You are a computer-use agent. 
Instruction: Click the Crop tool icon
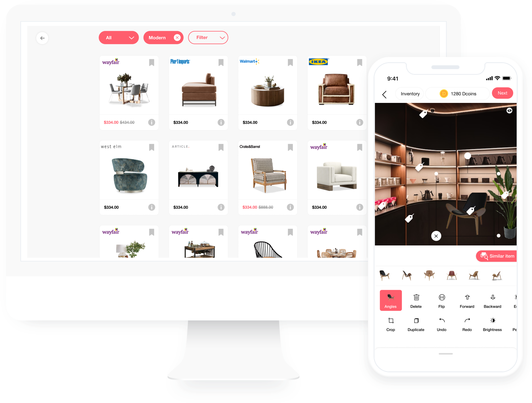click(391, 320)
